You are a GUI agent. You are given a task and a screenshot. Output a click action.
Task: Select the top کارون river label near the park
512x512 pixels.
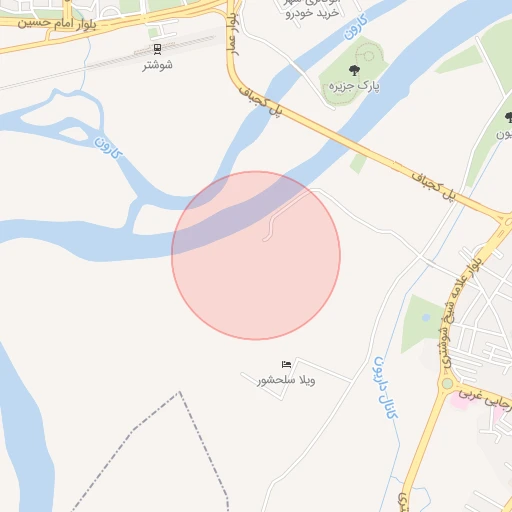click(x=356, y=27)
